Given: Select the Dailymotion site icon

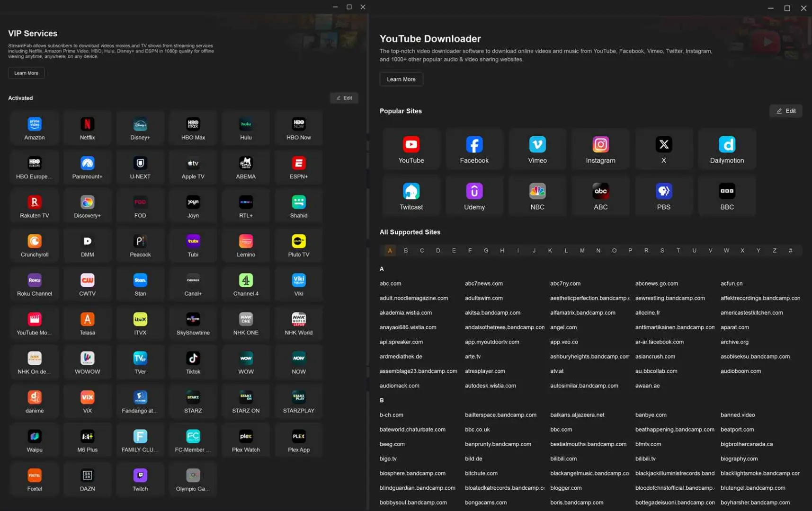Looking at the screenshot, I should [x=727, y=149].
